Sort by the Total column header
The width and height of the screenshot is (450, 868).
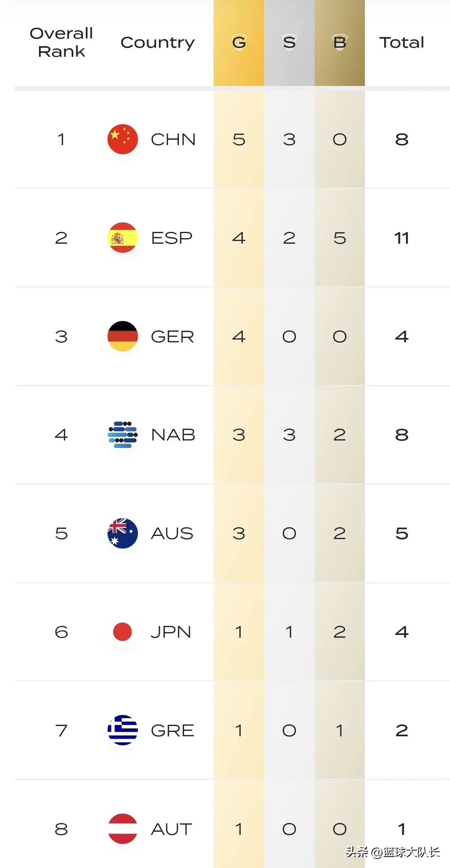coord(402,42)
